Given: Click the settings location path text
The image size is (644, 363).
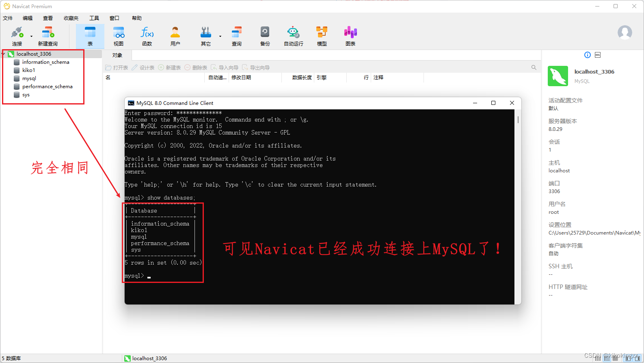Looking at the screenshot, I should click(x=594, y=233).
